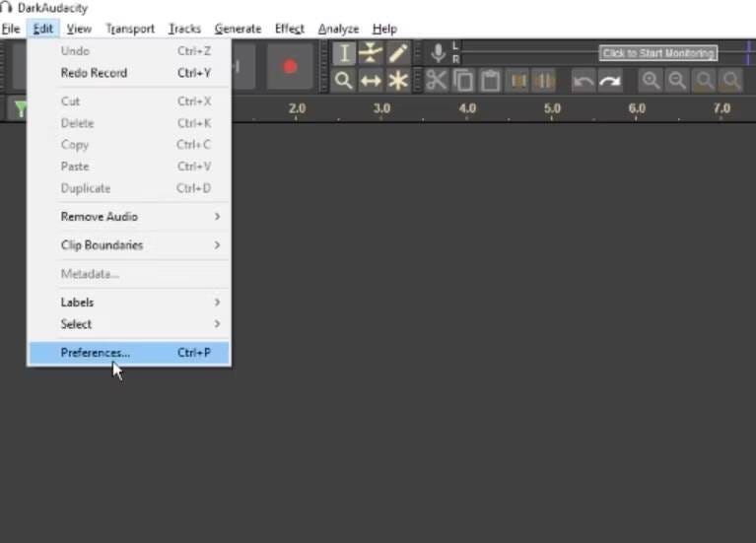Click the DarkAudacity headphones title icon
This screenshot has width=756, height=543.
[6, 7]
